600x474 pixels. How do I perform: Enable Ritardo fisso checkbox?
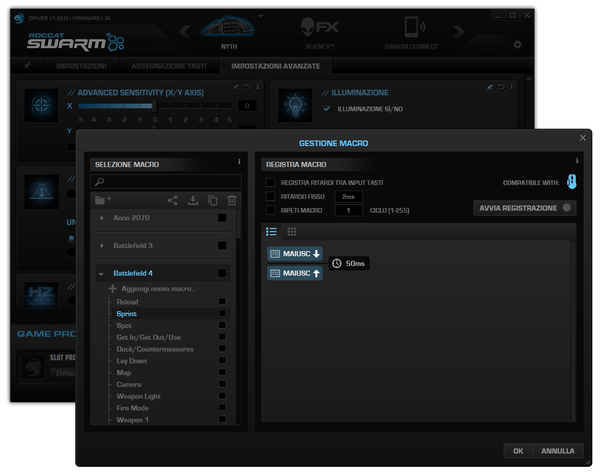tap(270, 196)
